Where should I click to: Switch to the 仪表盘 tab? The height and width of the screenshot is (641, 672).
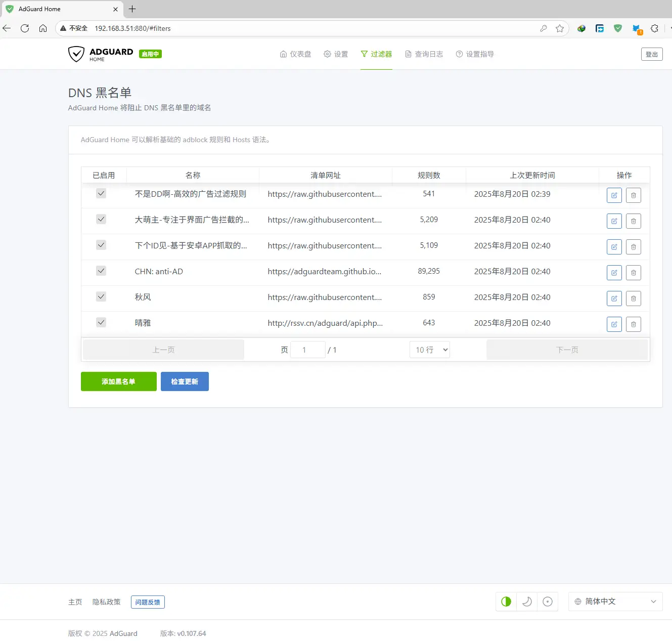click(x=295, y=54)
